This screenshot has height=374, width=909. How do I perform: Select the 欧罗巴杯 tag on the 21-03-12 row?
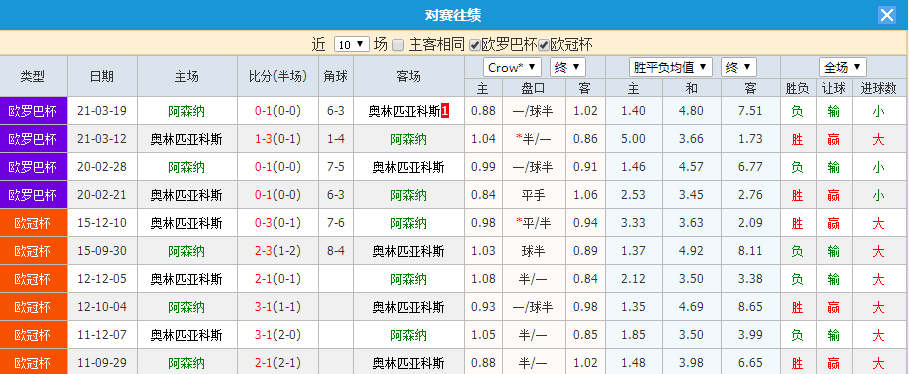pyautogui.click(x=33, y=139)
